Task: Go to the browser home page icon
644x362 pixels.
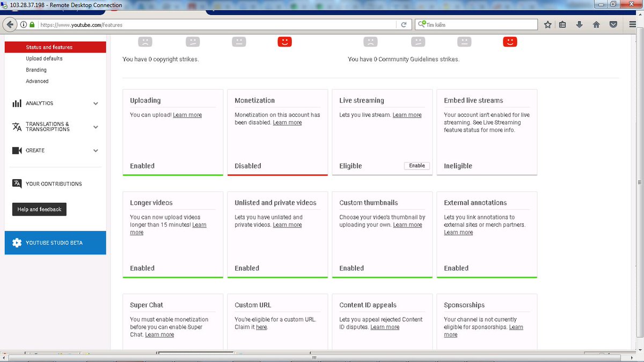Action: coord(596,25)
